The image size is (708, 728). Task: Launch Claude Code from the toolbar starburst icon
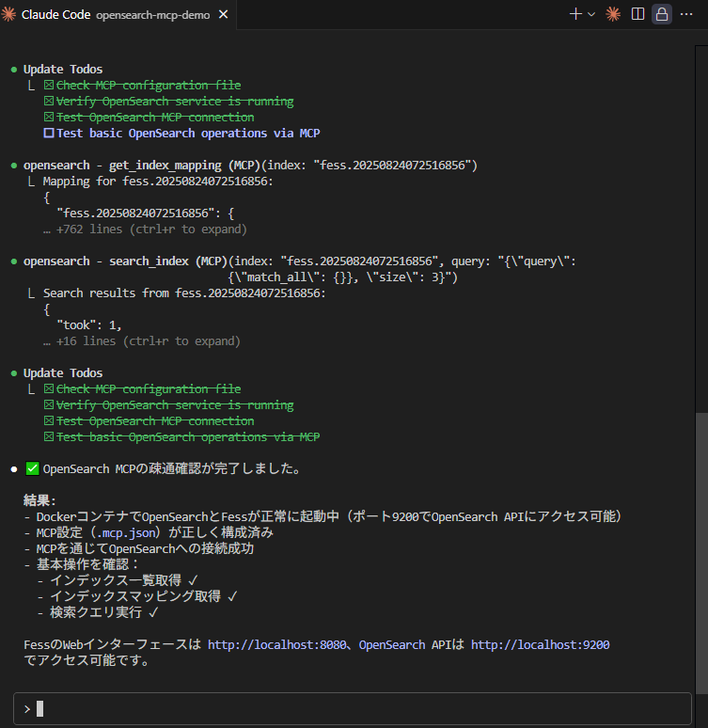tap(613, 14)
